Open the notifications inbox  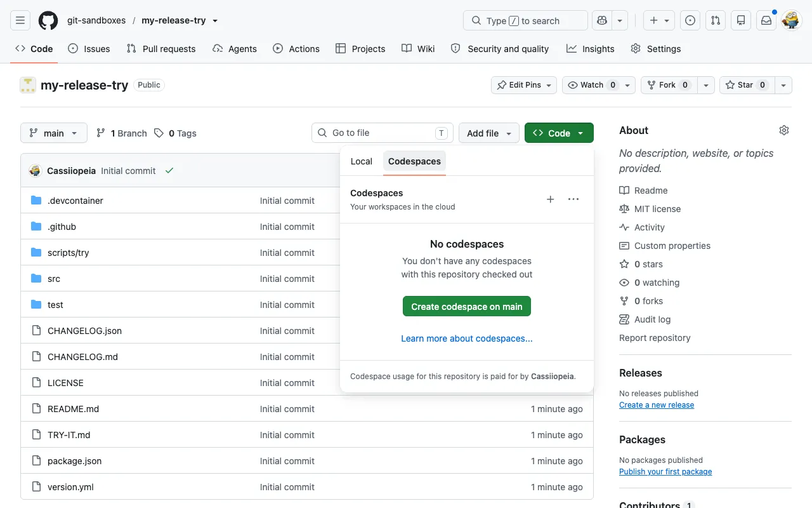[x=766, y=20]
